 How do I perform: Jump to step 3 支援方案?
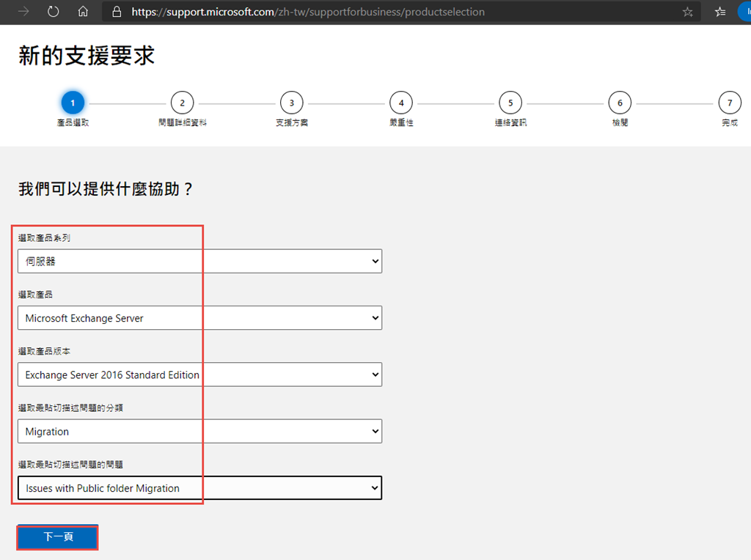click(x=291, y=103)
